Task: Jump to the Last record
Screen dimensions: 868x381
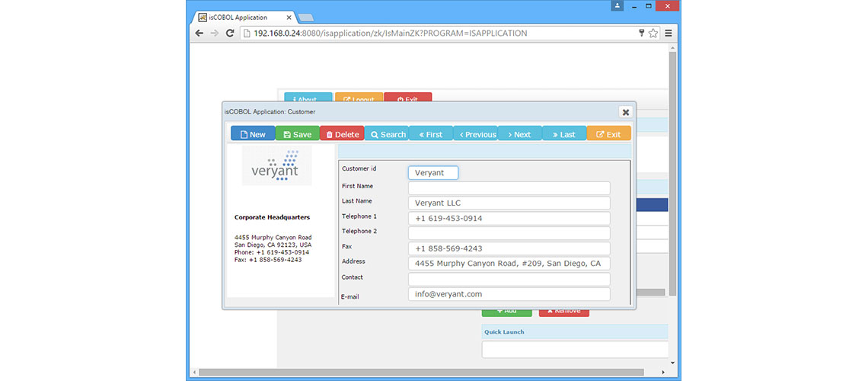Action: [x=564, y=134]
